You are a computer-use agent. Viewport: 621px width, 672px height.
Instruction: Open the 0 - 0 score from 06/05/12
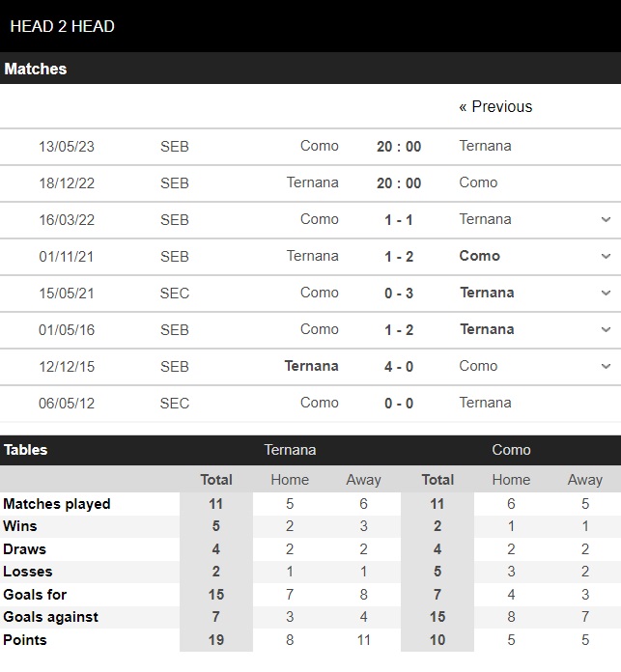pos(399,404)
